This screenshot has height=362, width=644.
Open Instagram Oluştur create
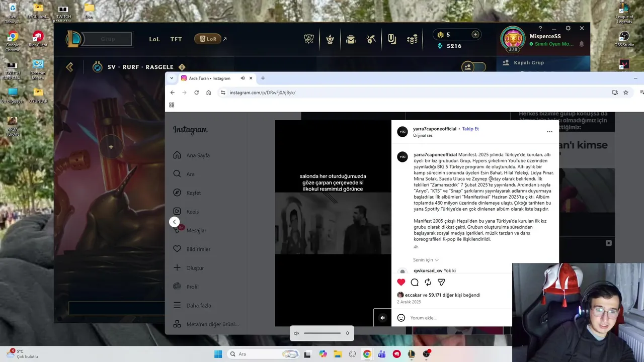(x=188, y=268)
